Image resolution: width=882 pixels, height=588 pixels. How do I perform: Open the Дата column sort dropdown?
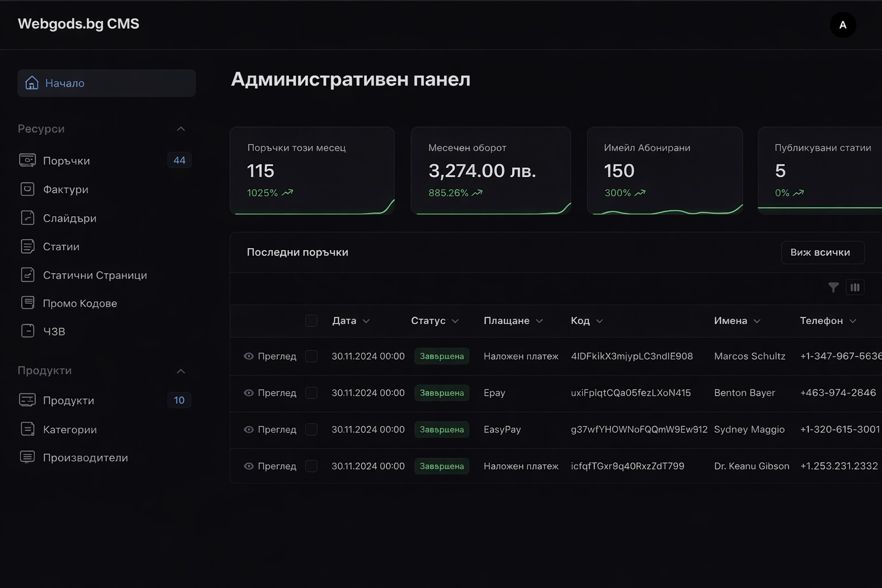pyautogui.click(x=366, y=321)
